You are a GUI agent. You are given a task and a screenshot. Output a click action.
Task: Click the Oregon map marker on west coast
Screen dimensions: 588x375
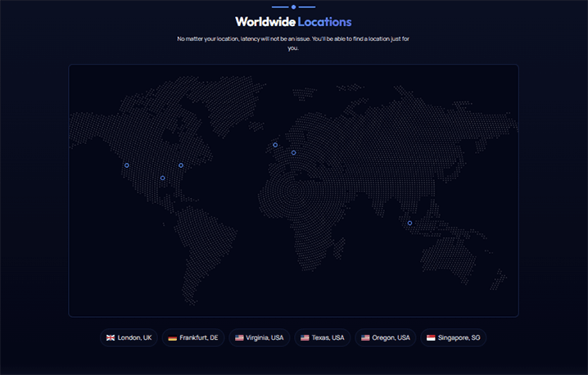coord(127,165)
